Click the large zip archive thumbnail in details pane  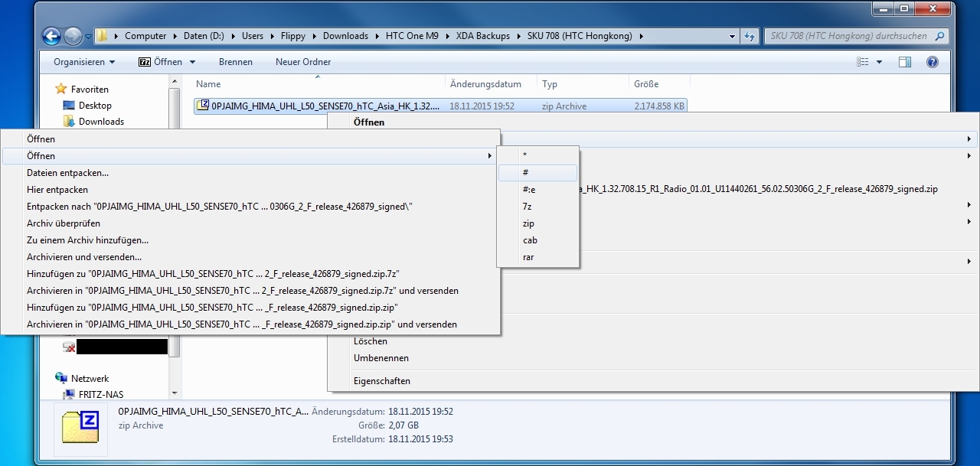tap(80, 425)
